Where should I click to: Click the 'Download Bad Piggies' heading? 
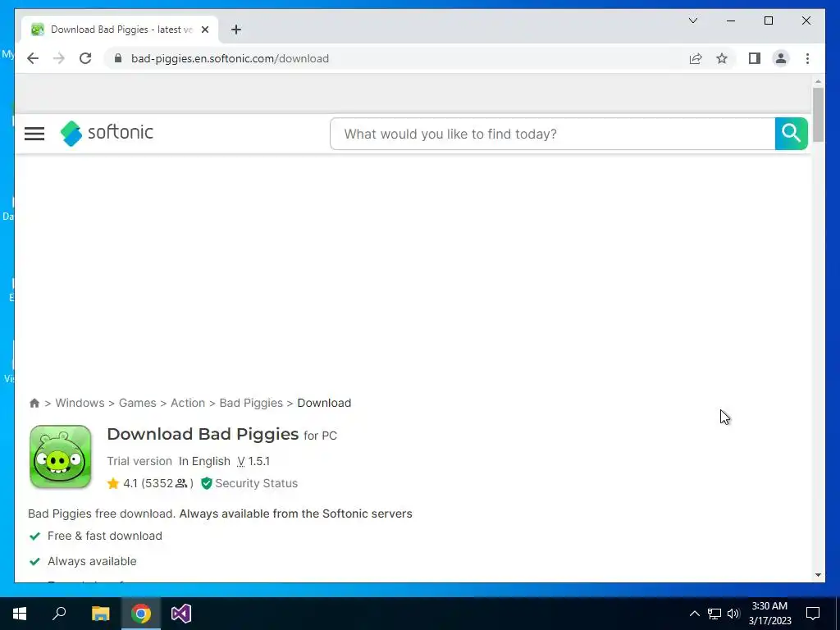point(203,434)
